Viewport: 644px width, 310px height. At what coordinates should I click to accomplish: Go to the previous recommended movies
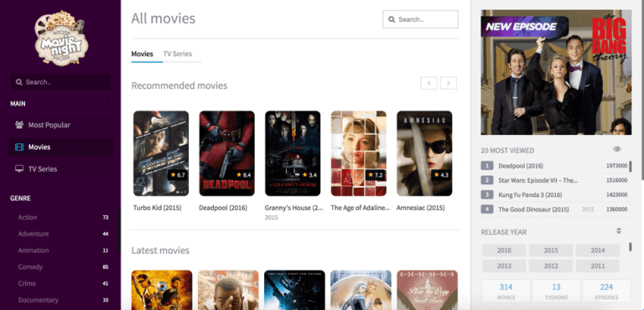(x=428, y=83)
